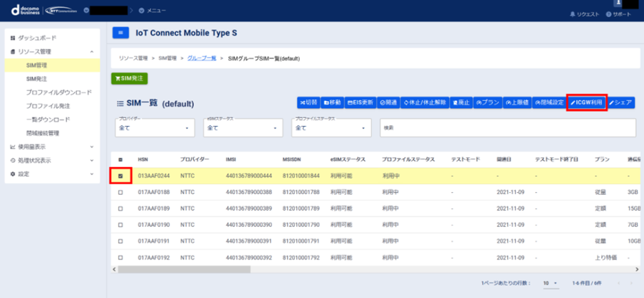Click the EIS更新 toolbar button
The image size is (644, 298).
click(x=360, y=102)
